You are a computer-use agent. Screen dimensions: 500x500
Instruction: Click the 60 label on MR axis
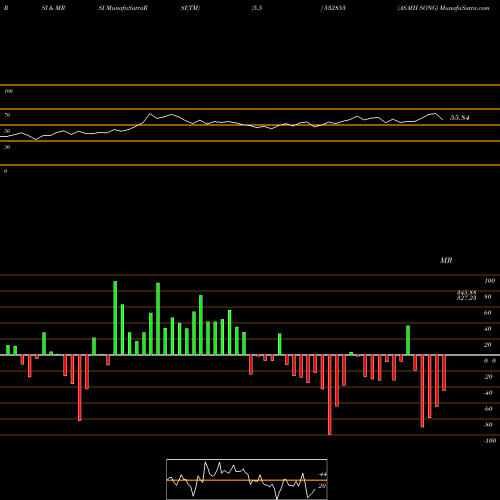coord(487,313)
